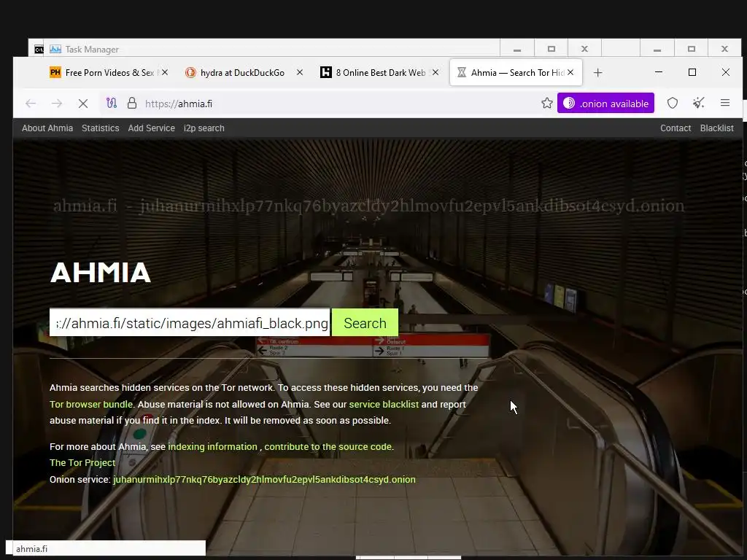Click the forward navigation arrow
Viewport: 747px width, 560px height.
pyautogui.click(x=57, y=104)
